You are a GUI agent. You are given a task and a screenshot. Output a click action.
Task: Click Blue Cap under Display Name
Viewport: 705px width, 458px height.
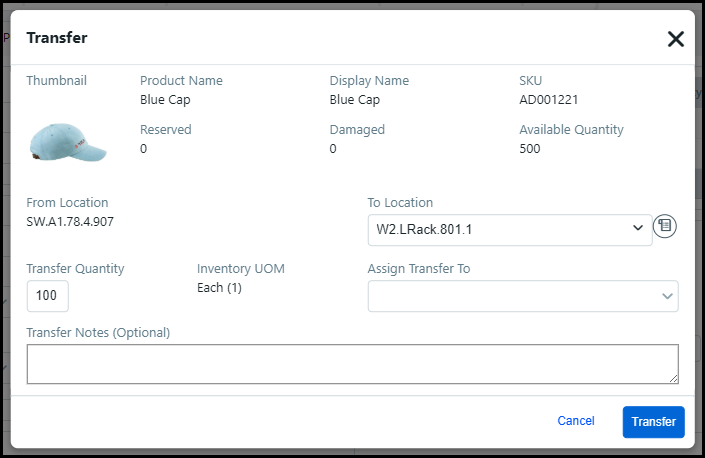[355, 100]
